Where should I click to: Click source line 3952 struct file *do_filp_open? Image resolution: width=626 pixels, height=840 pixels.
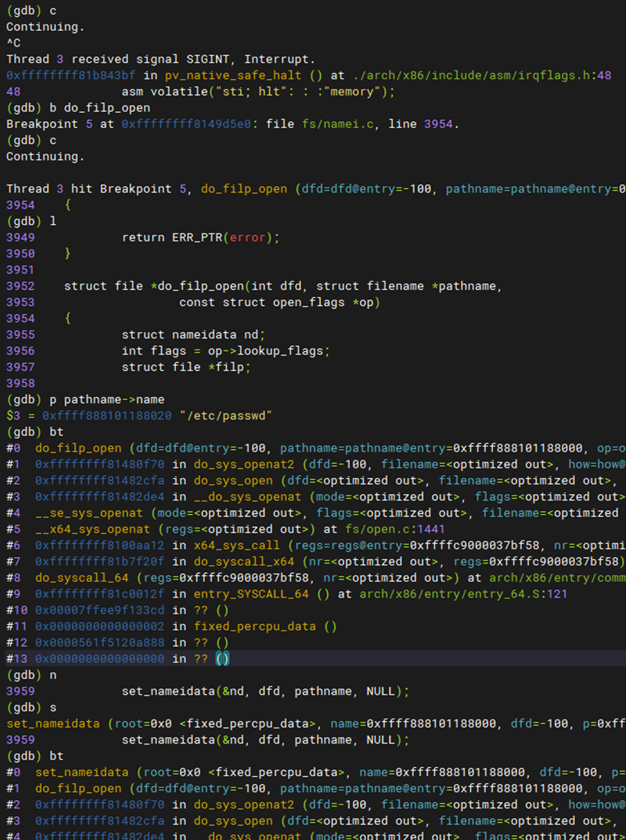[254, 286]
